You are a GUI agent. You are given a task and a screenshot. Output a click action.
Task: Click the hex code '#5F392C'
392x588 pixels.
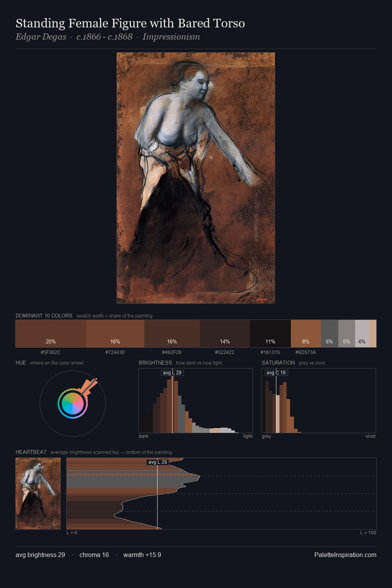click(x=51, y=352)
